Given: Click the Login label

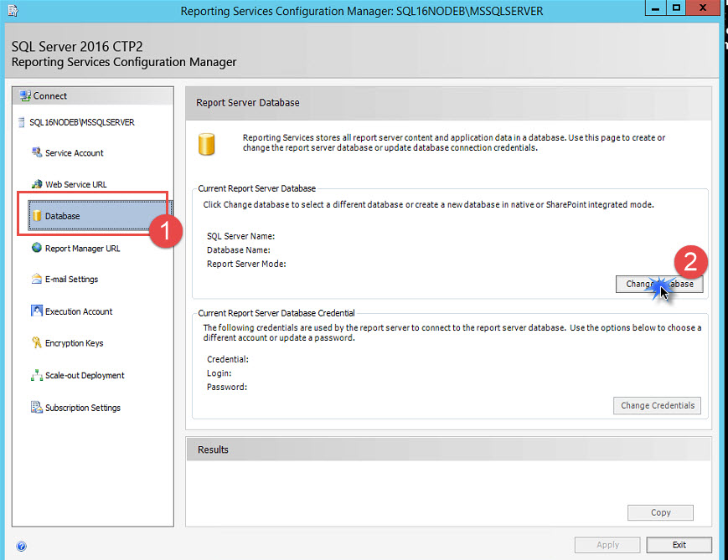Looking at the screenshot, I should (219, 373).
